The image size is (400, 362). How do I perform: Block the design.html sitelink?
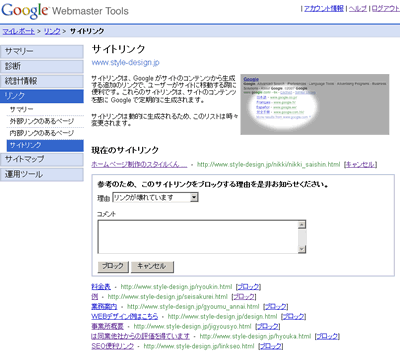[x=293, y=316]
